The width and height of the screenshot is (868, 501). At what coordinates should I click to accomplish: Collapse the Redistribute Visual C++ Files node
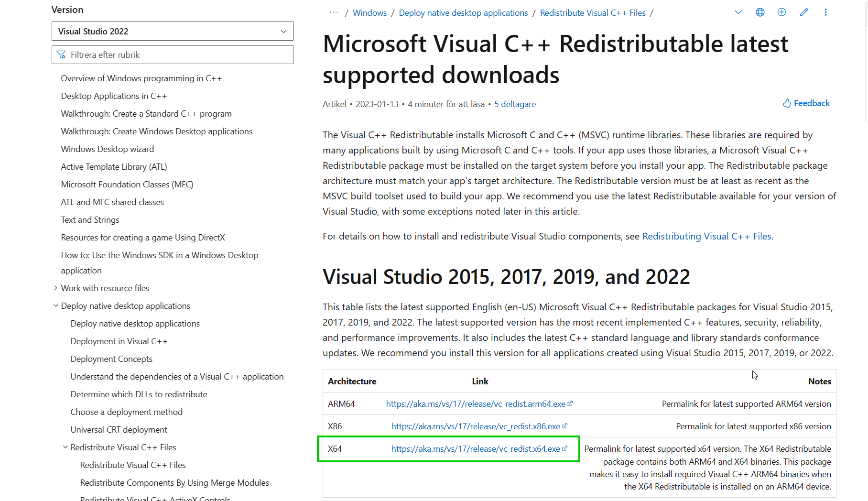click(65, 447)
